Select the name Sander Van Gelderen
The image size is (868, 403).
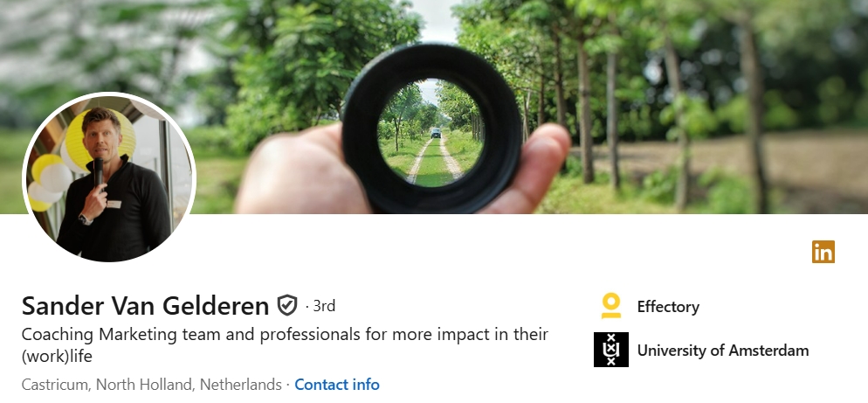tap(146, 305)
